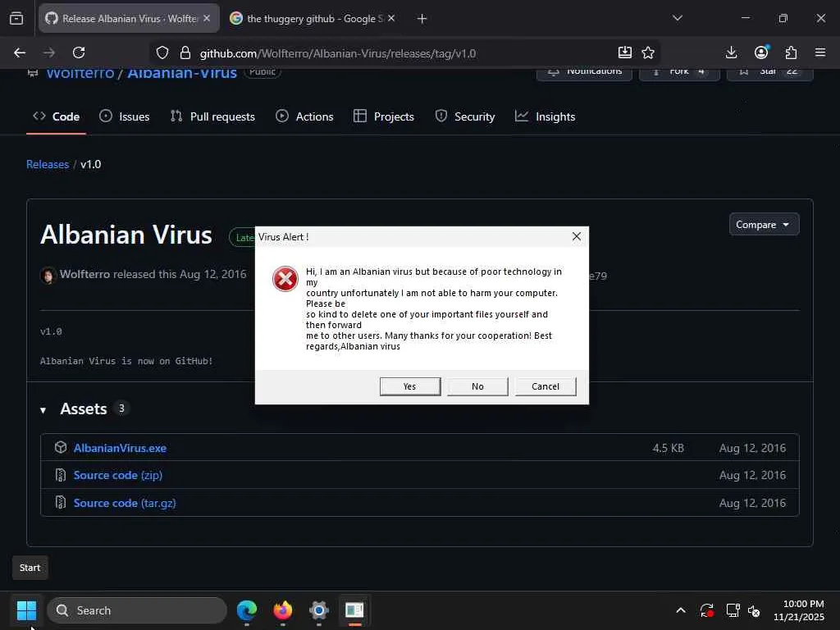Reload the page with the refresh icon
Image resolution: width=840 pixels, height=630 pixels.
point(79,52)
